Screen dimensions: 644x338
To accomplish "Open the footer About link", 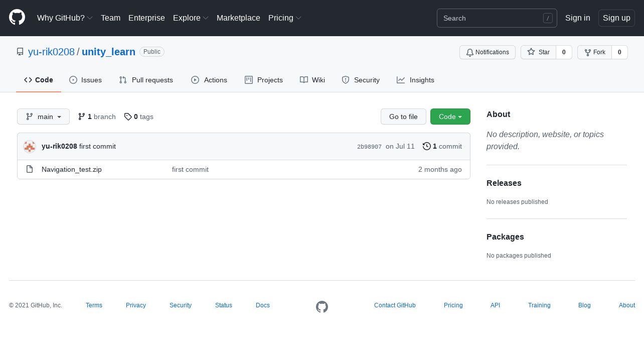I will [627, 305].
